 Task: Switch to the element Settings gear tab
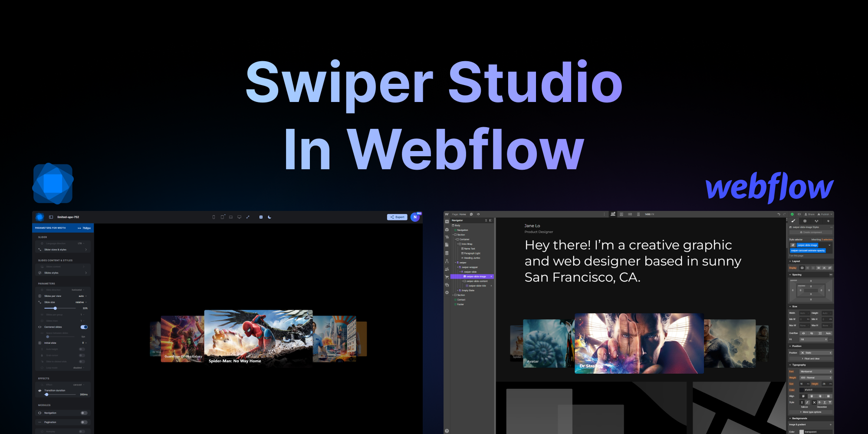[x=805, y=221]
